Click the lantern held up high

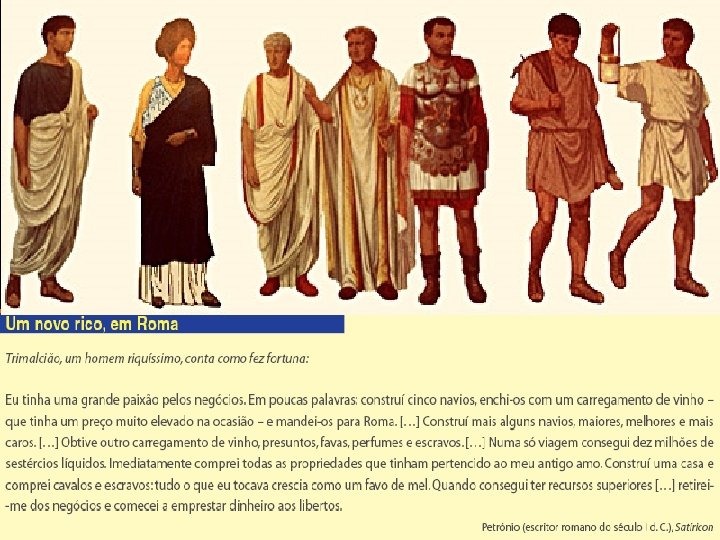point(609,67)
